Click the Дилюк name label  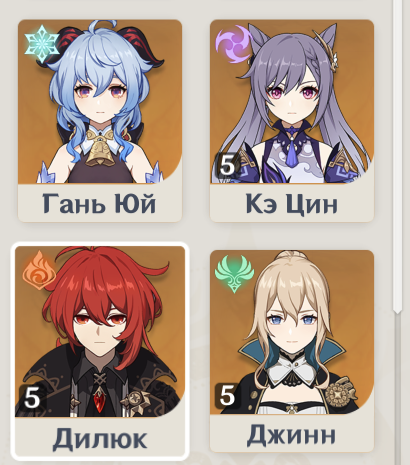[x=100, y=438]
